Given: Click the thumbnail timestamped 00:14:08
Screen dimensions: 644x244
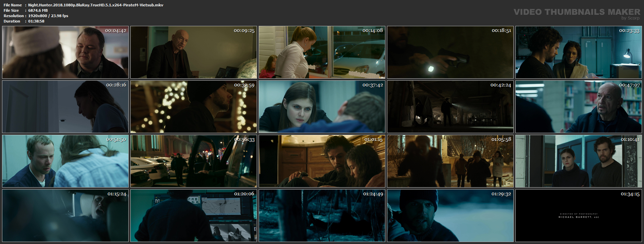Looking at the screenshot, I should [x=322, y=52].
